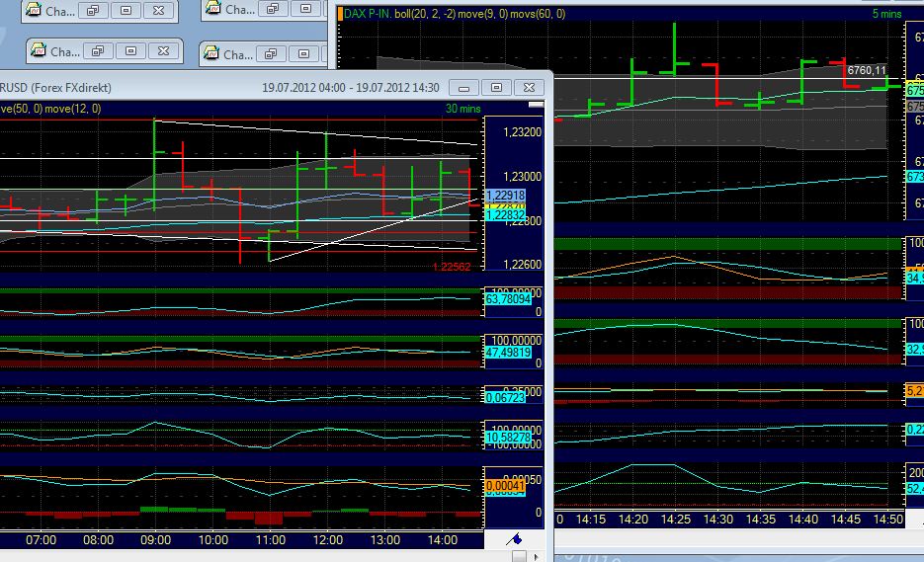Restore the top-left minimized Cha... window
Image resolution: width=924 pixels, height=562 pixels.
[93, 11]
